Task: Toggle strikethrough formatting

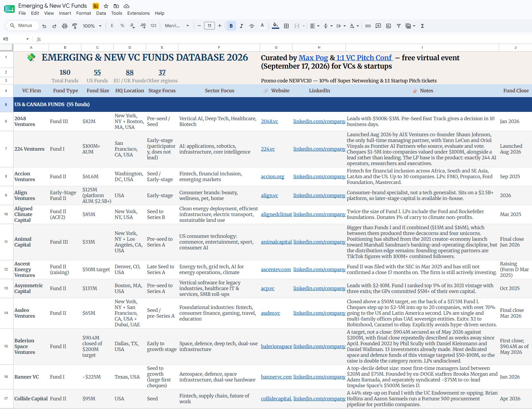Action: tap(252, 26)
